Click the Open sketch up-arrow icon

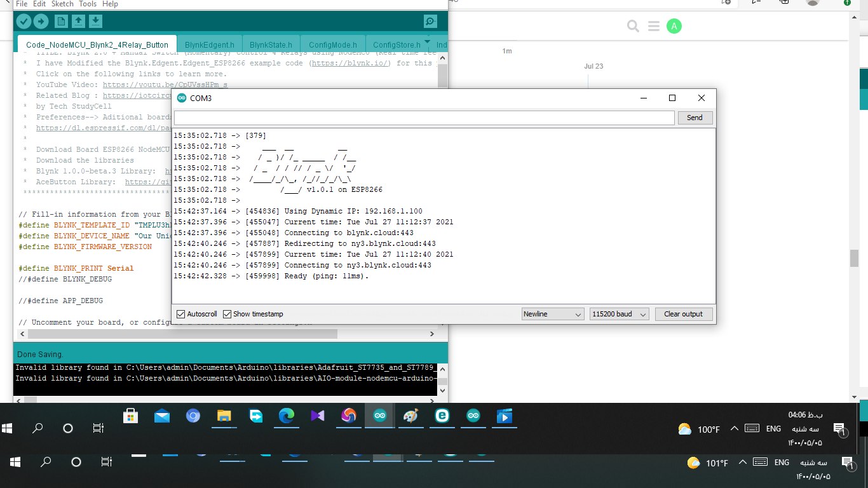78,22
